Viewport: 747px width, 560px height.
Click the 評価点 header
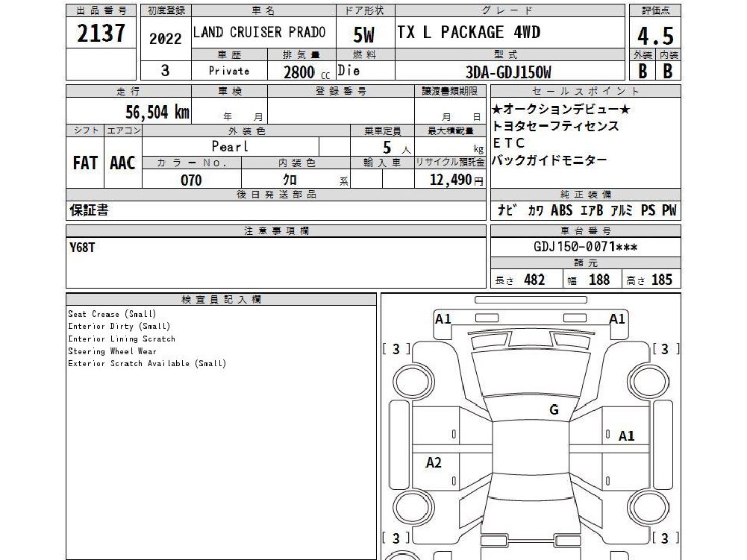tap(655, 10)
